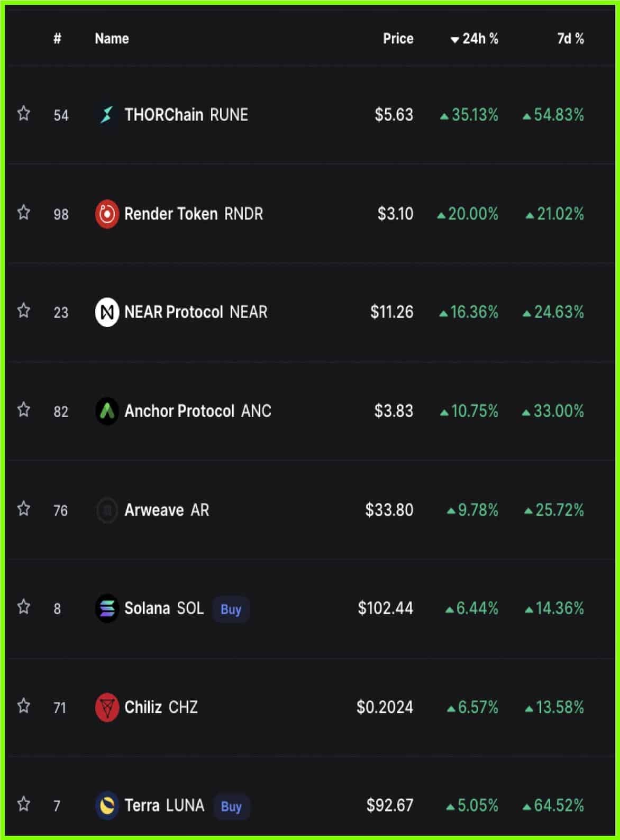Sort by the 7d % column header

pyautogui.click(x=570, y=39)
